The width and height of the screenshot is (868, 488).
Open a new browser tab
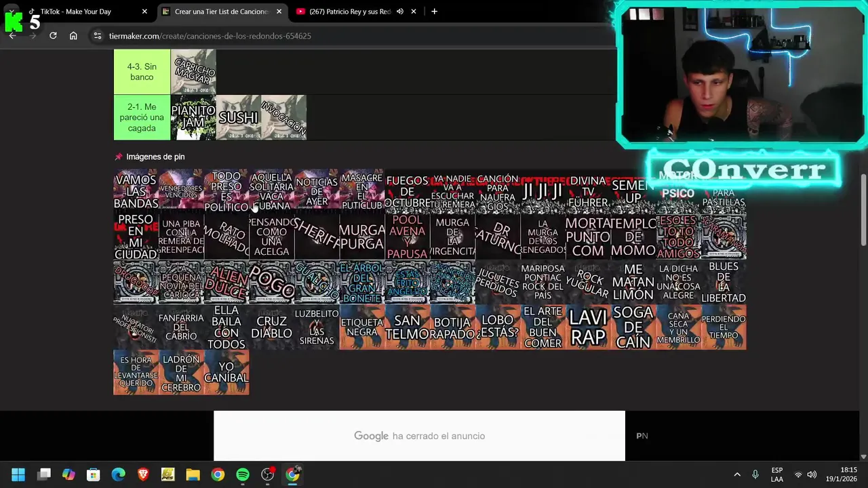[x=434, y=12]
